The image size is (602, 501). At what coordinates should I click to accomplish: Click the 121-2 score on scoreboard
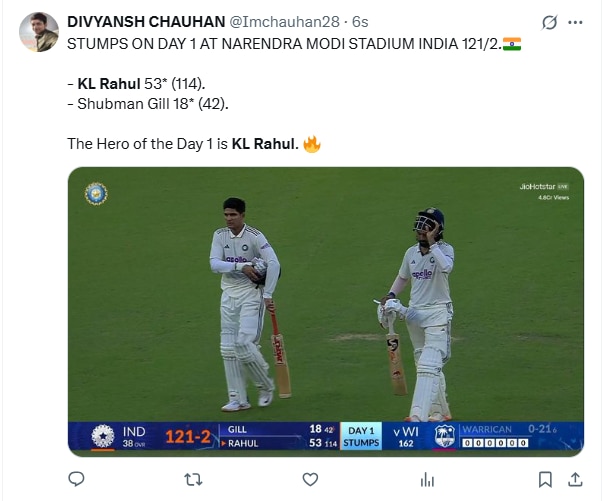pos(188,437)
